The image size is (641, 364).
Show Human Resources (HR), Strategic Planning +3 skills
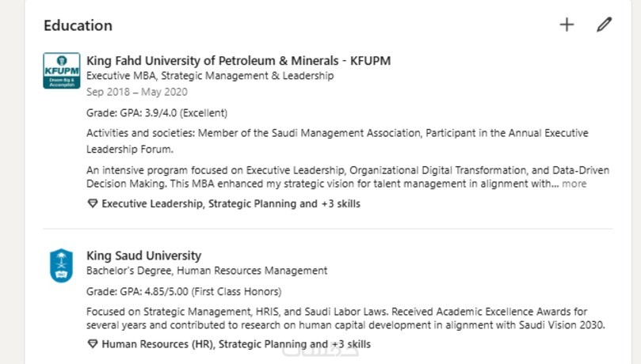click(235, 344)
